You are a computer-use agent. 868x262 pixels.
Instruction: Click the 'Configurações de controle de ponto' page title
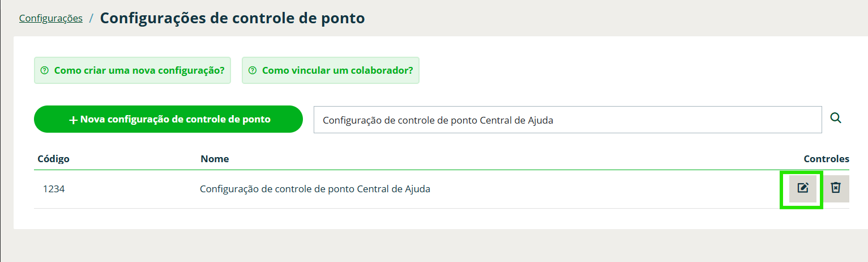click(x=232, y=18)
